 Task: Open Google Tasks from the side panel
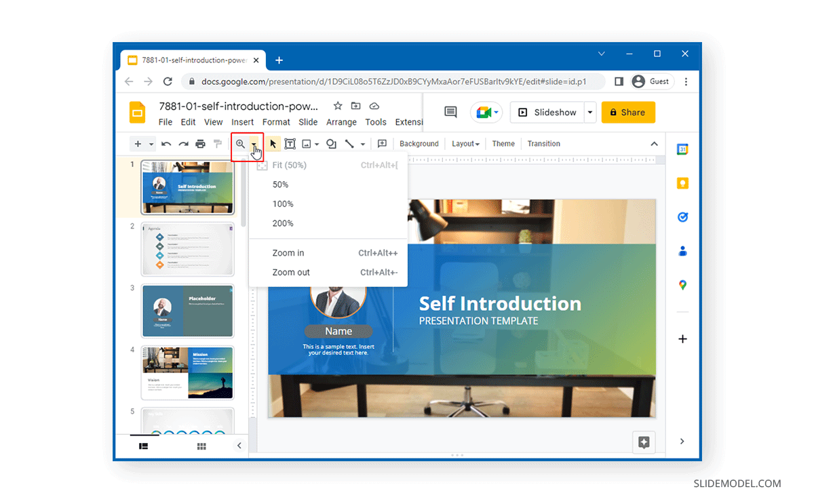point(682,216)
